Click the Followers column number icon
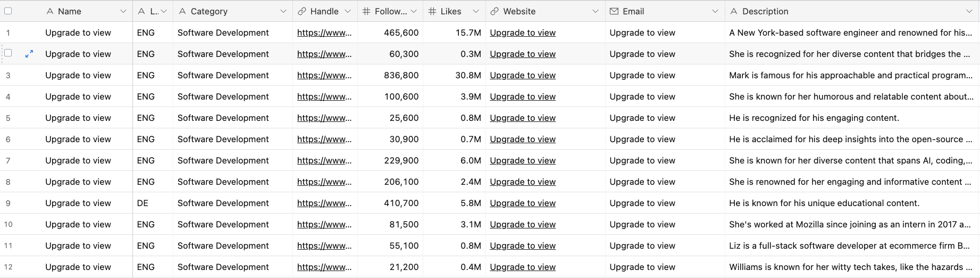The image size is (980, 278). coord(366,11)
